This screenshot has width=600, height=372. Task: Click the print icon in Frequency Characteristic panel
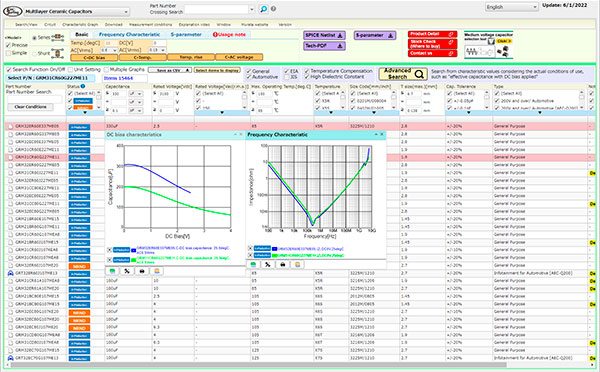pyautogui.click(x=283, y=264)
